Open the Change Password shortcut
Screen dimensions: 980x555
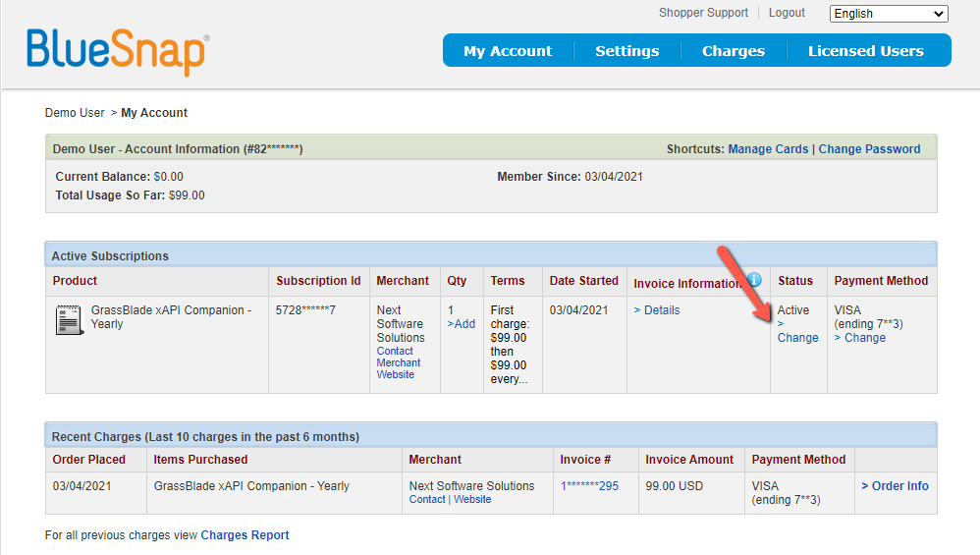tap(869, 148)
